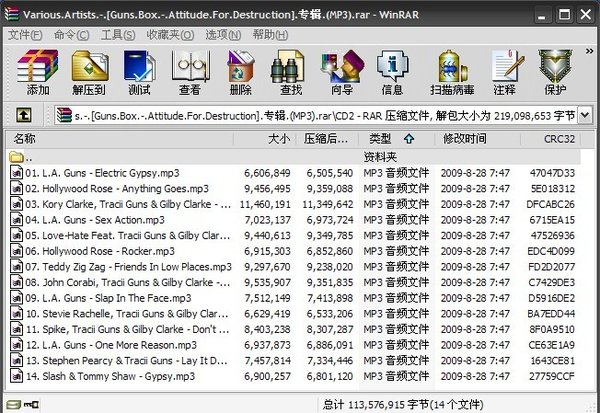This screenshot has width=600, height=413.
Task: Click size value 11,460,191
Action: [x=265, y=204]
